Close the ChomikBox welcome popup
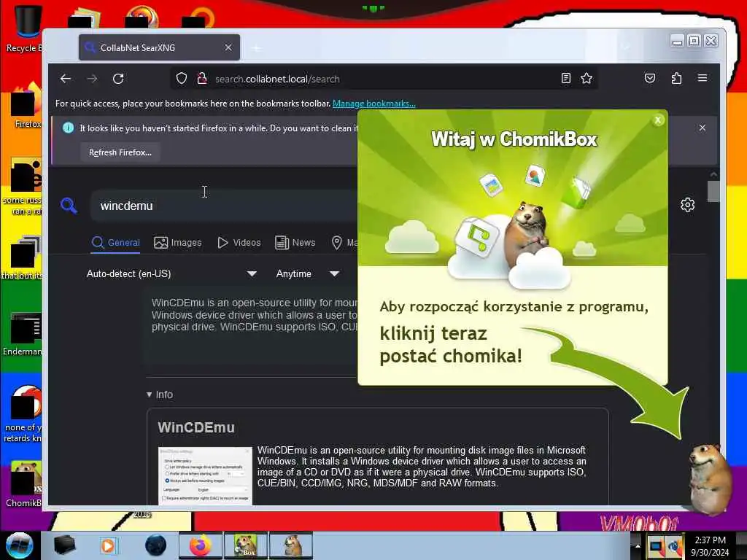Image resolution: width=747 pixels, height=560 pixels. pyautogui.click(x=658, y=120)
